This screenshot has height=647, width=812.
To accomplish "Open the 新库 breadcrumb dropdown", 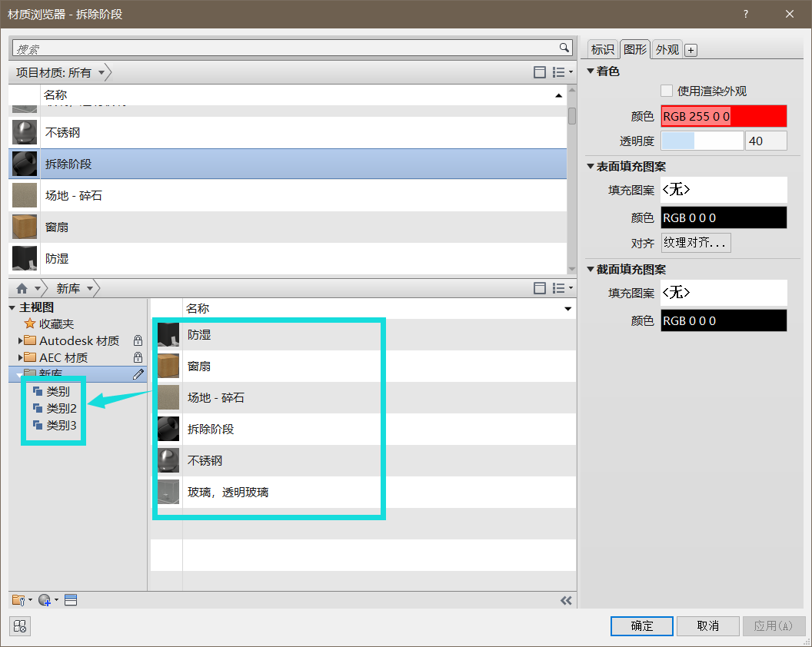I will pos(90,288).
